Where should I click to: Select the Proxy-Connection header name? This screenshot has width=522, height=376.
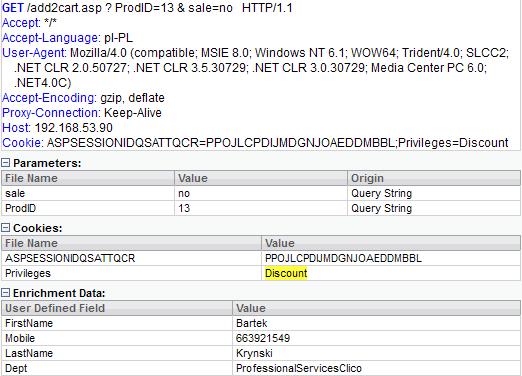coord(51,113)
